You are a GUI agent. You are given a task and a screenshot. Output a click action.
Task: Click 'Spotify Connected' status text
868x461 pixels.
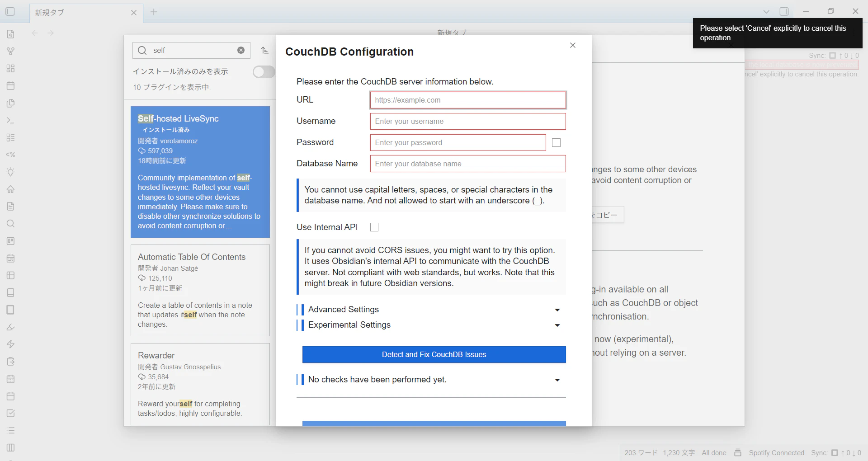click(x=776, y=452)
